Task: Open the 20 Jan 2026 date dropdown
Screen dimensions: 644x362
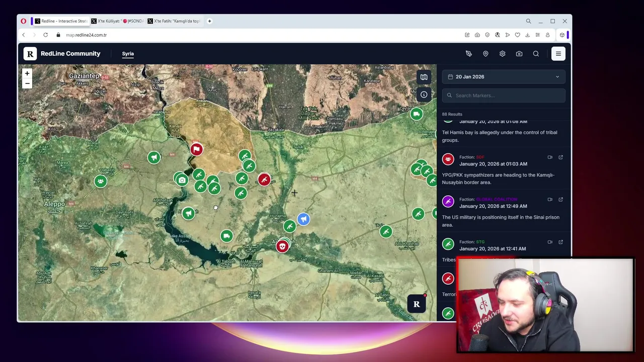Action: 504,76
